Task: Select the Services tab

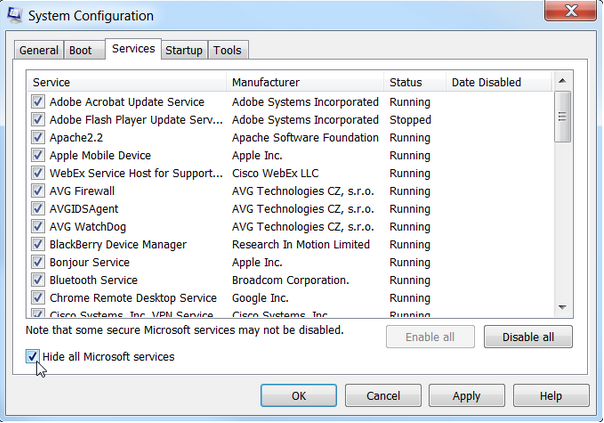Action: 133,49
